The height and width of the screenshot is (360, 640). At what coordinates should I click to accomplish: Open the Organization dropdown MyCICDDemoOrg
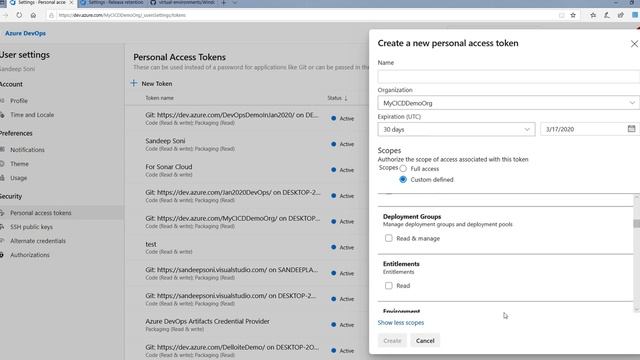[508, 103]
